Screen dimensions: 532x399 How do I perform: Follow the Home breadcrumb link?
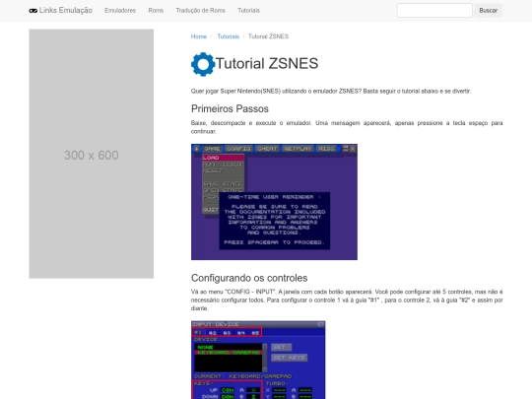[x=199, y=36]
